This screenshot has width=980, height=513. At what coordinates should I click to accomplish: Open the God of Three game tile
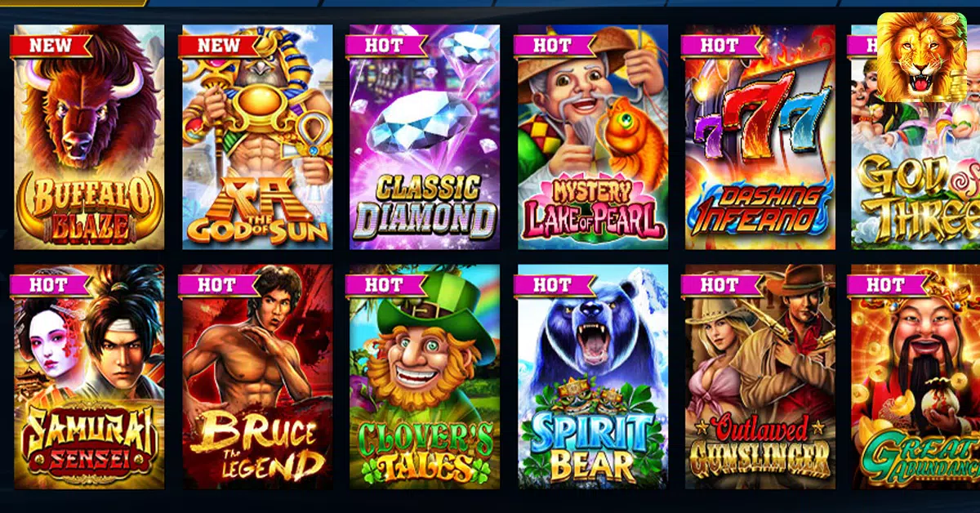(915, 137)
